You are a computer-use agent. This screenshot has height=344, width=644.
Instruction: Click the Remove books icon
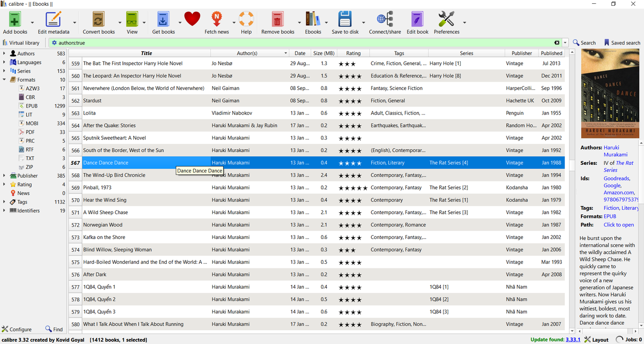[x=278, y=20]
